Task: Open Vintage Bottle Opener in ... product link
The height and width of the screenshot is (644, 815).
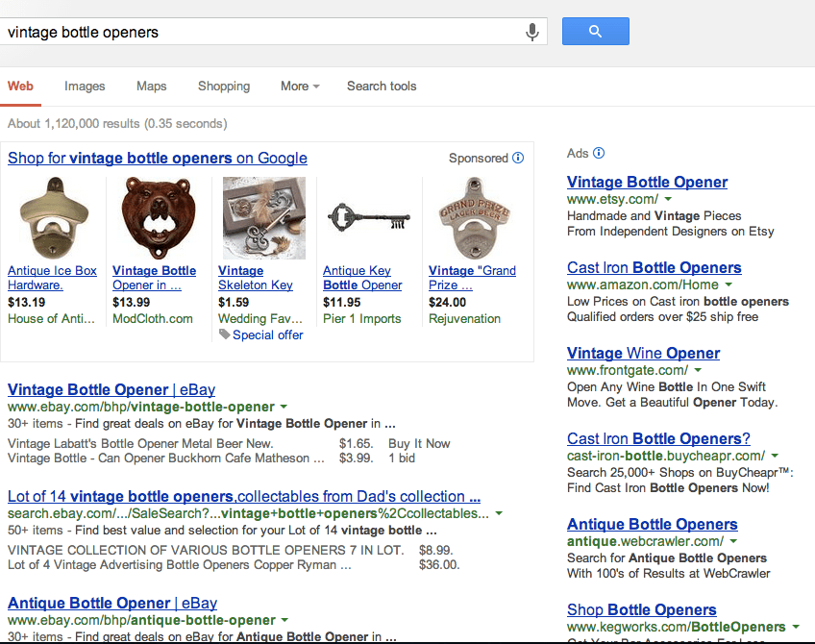Action: pos(155,278)
